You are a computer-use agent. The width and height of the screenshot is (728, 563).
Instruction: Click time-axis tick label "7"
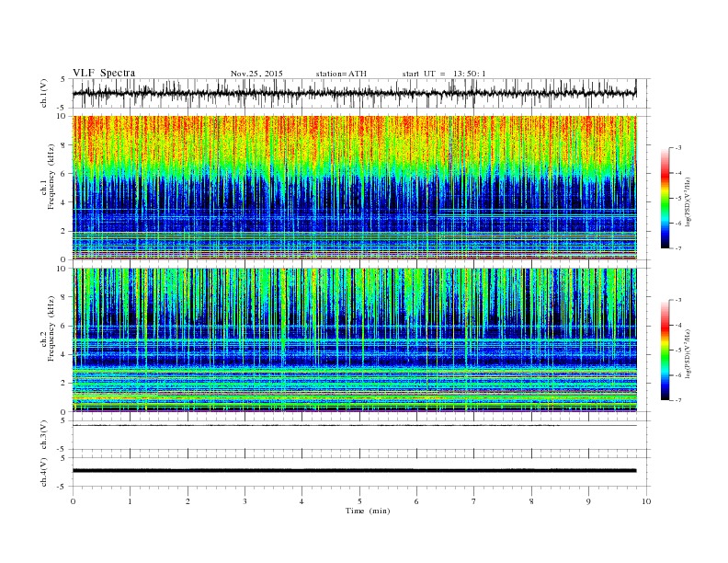[x=474, y=501]
